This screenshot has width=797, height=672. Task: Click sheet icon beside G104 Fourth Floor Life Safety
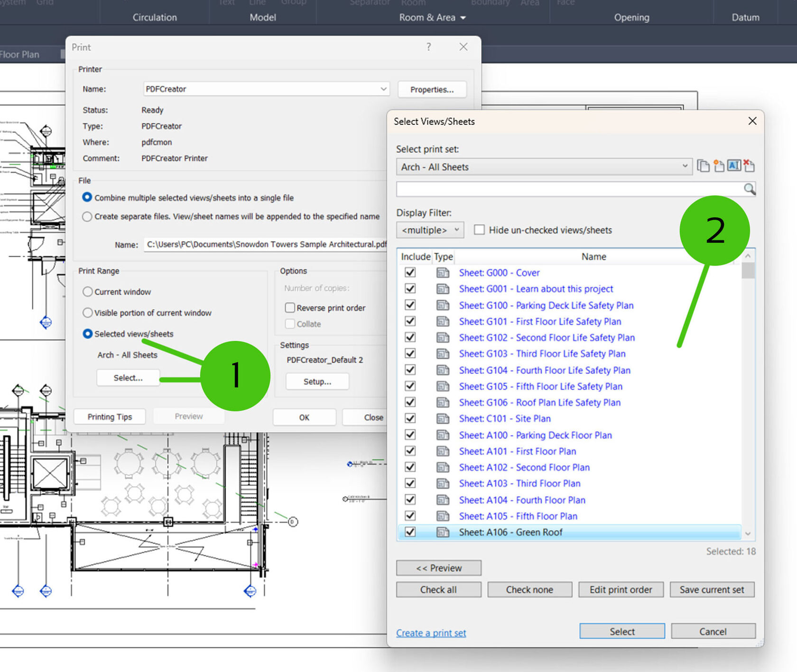click(443, 370)
